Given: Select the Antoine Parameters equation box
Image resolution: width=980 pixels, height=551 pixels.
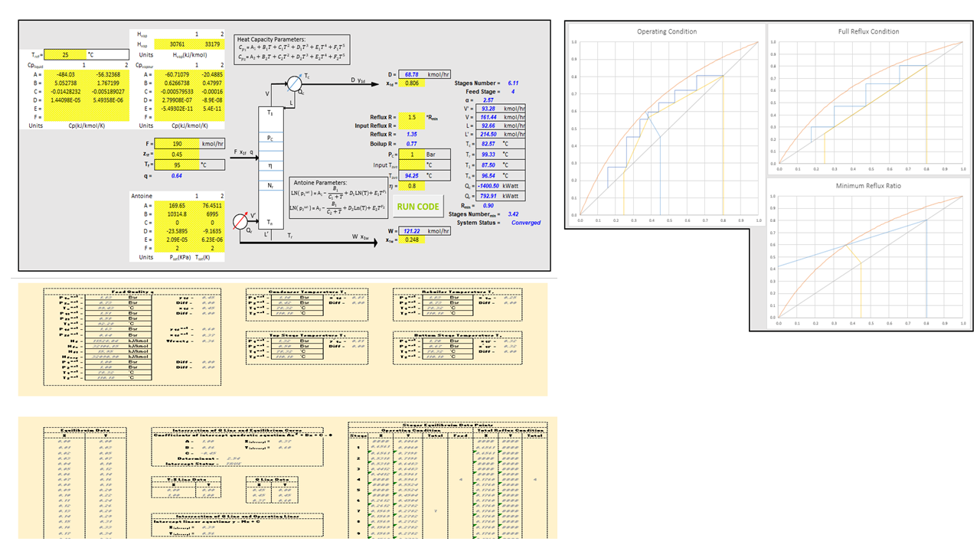Looking at the screenshot, I should point(337,198).
